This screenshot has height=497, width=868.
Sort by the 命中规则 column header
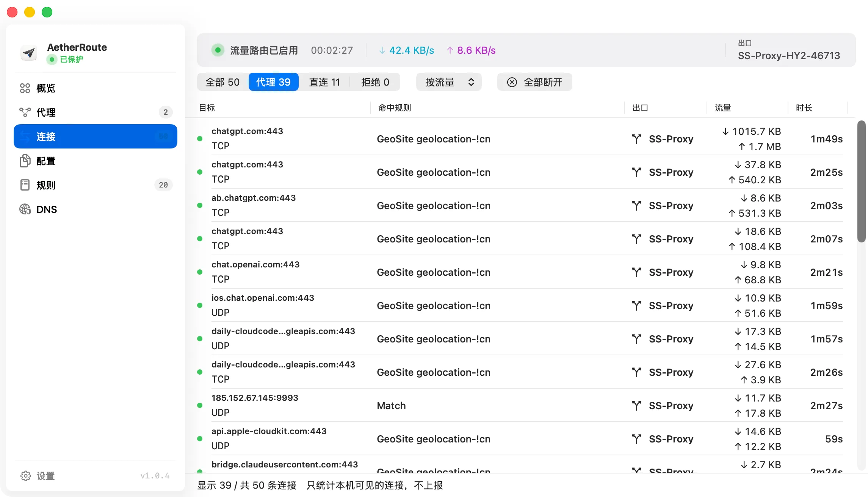[x=395, y=108]
